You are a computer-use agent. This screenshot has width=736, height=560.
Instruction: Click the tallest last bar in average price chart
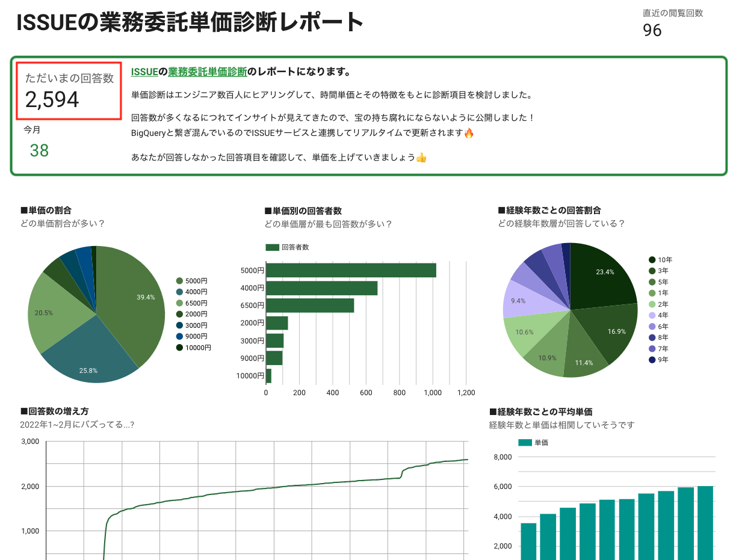point(705,523)
